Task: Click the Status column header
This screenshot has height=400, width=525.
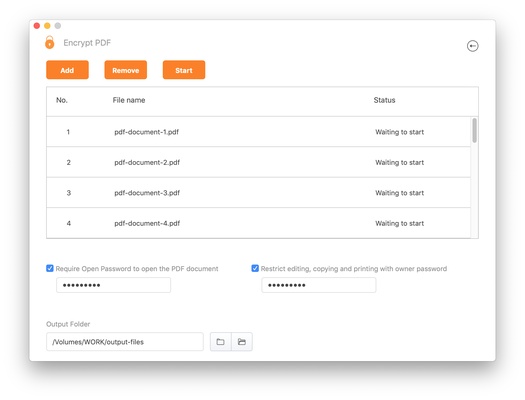Action: click(384, 100)
